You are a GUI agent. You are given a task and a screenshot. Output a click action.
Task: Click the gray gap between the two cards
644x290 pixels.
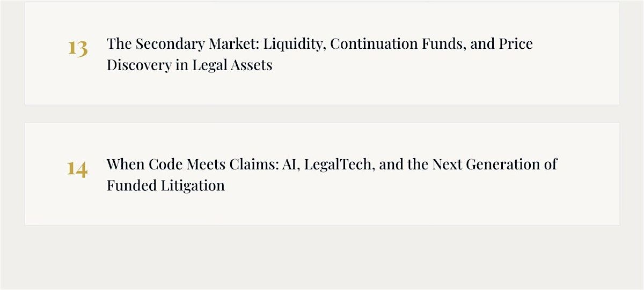click(x=322, y=114)
